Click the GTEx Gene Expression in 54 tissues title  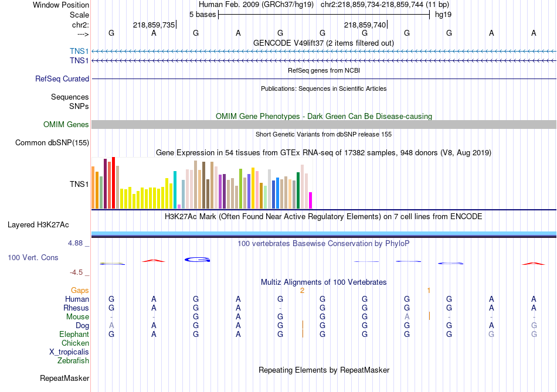pos(324,153)
